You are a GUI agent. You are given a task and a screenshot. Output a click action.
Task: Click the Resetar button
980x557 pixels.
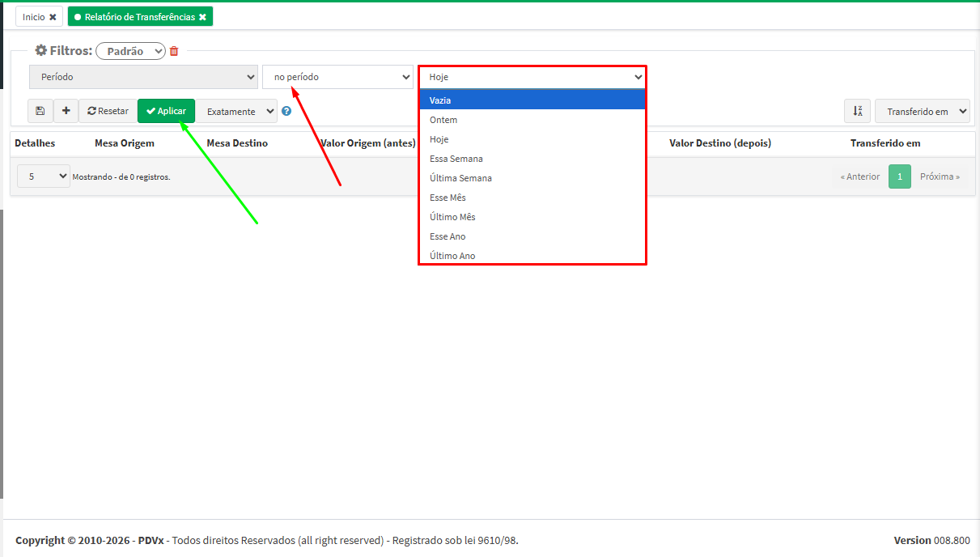click(108, 111)
